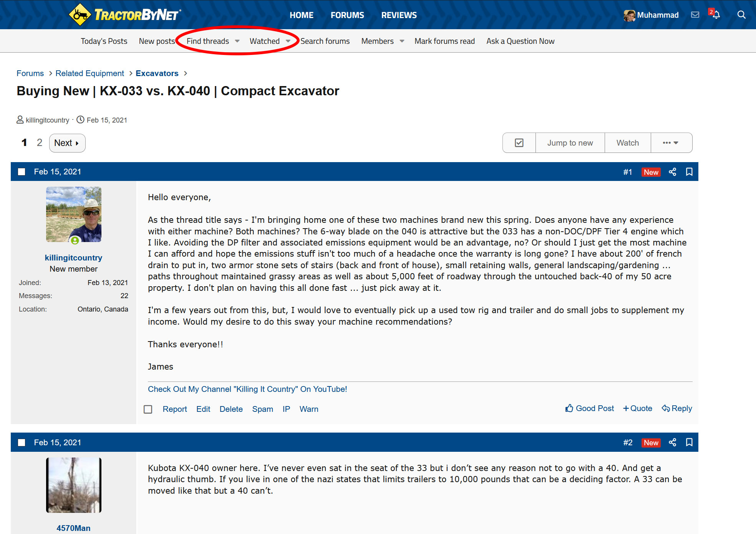The height and width of the screenshot is (534, 756).
Task: Click the thread author killingitcountry under the title
Action: (x=47, y=120)
